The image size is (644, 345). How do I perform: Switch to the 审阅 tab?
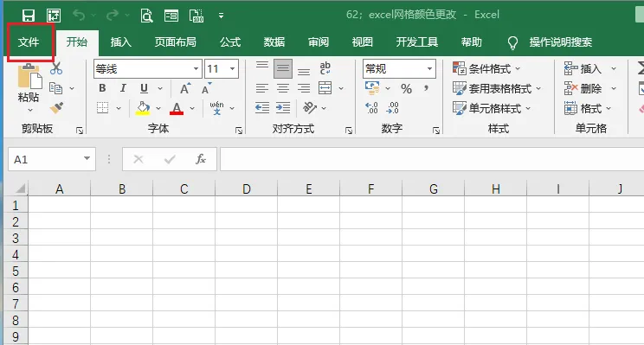coord(319,42)
